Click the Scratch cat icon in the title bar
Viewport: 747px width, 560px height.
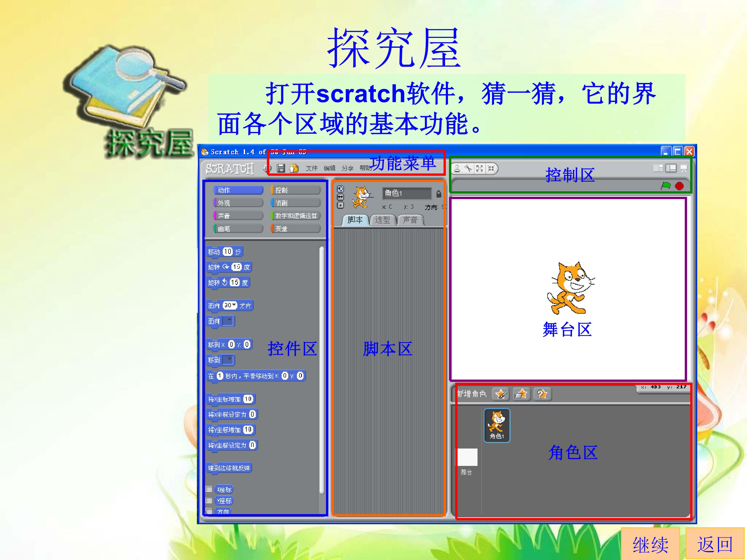[205, 152]
